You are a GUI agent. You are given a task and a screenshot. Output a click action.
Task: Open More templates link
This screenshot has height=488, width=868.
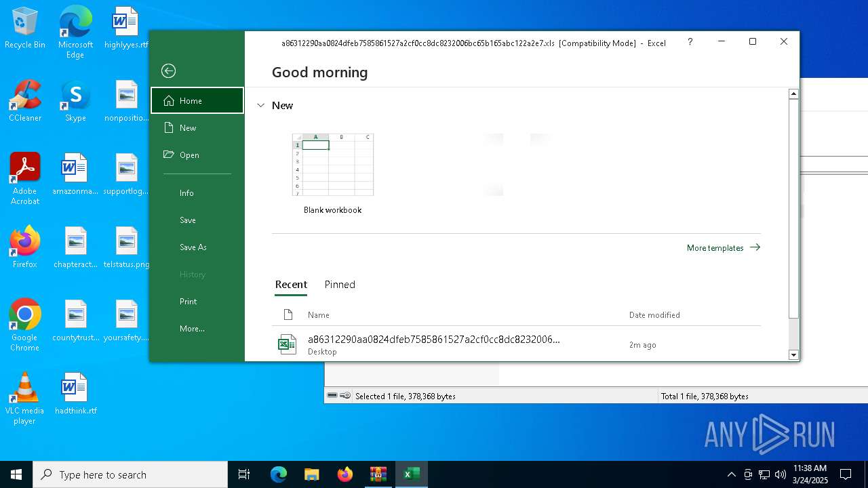723,248
